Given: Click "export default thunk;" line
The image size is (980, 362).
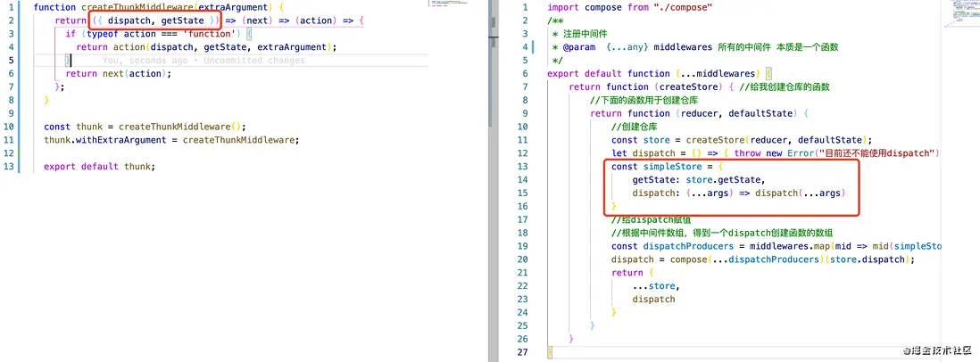Looking at the screenshot, I should (99, 167).
